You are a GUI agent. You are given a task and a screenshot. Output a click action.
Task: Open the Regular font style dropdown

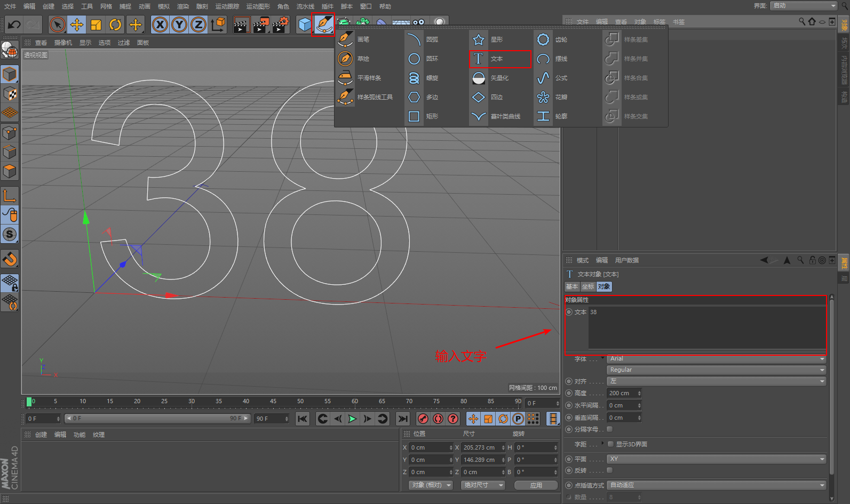[x=717, y=370]
